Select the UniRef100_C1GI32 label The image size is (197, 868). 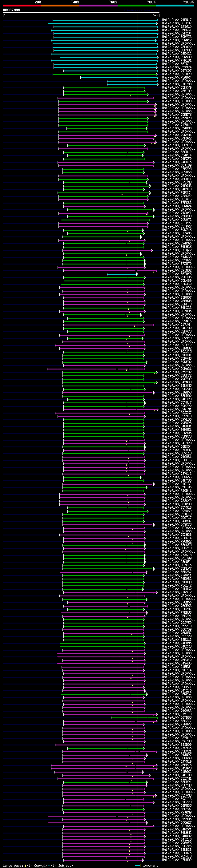tap(177, 484)
